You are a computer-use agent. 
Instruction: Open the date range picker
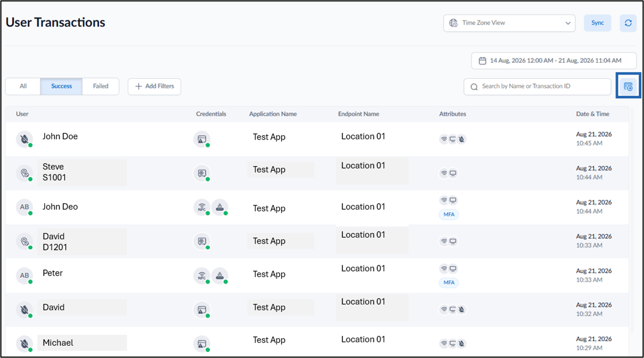[554, 61]
